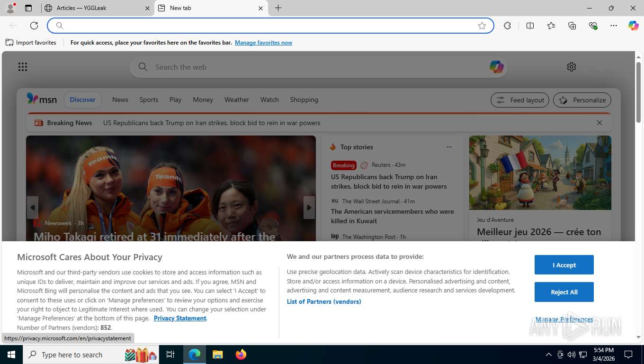
Task: Click the msn logo
Action: pos(42,99)
